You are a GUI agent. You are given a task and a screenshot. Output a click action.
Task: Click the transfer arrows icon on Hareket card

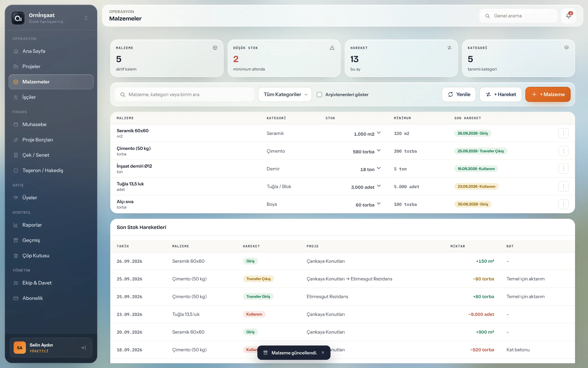[449, 48]
